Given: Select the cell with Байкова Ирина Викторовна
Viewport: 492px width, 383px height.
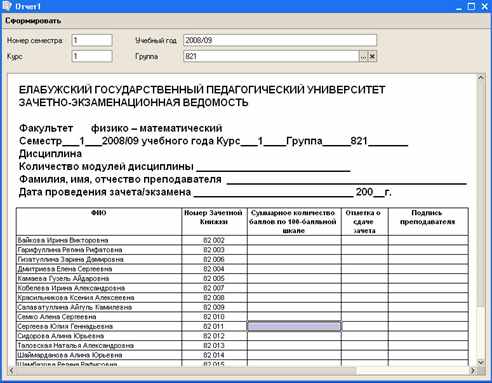Looking at the screenshot, I should (x=99, y=240).
